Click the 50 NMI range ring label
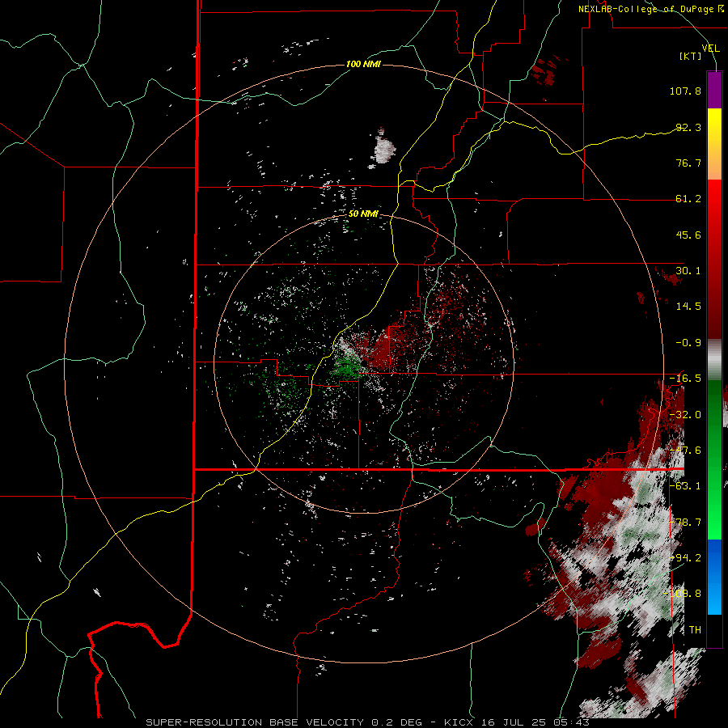Image resolution: width=728 pixels, height=728 pixels. [363, 214]
